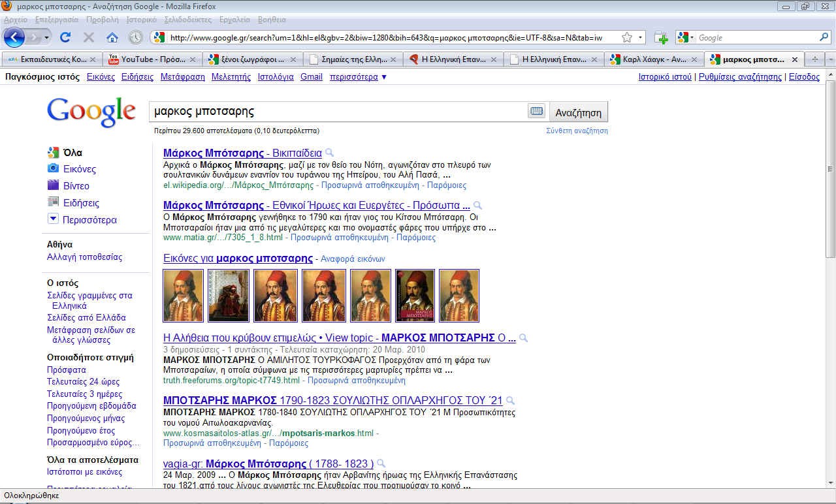This screenshot has height=504, width=836.
Task: Click Προσωρινά αποθηκευμένη under the Wikipedia result
Action: tap(371, 185)
